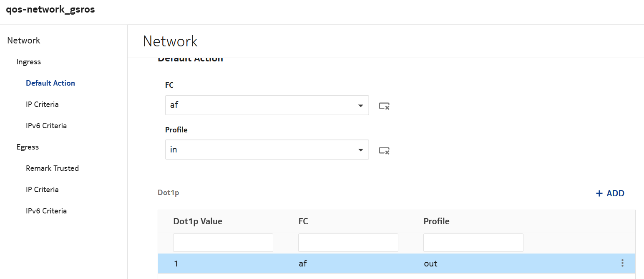Clear the FC field value icon
Viewport: 644px width, 279px height.
[x=384, y=106]
